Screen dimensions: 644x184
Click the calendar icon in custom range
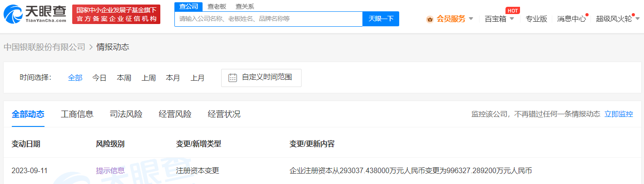(233, 77)
